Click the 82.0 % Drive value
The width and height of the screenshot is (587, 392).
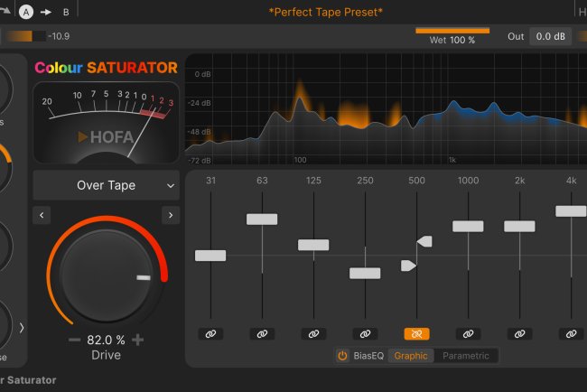coord(106,340)
